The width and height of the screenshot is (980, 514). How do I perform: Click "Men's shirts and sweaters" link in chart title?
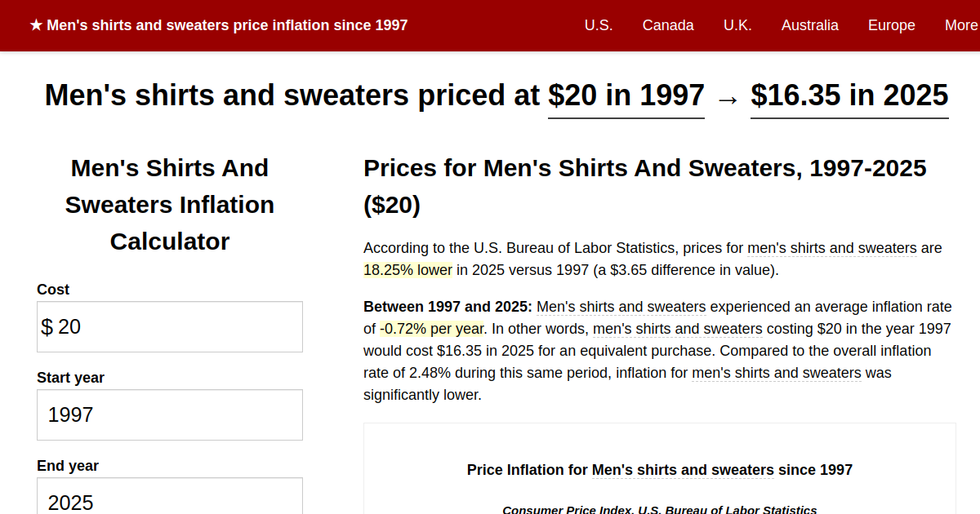683,470
